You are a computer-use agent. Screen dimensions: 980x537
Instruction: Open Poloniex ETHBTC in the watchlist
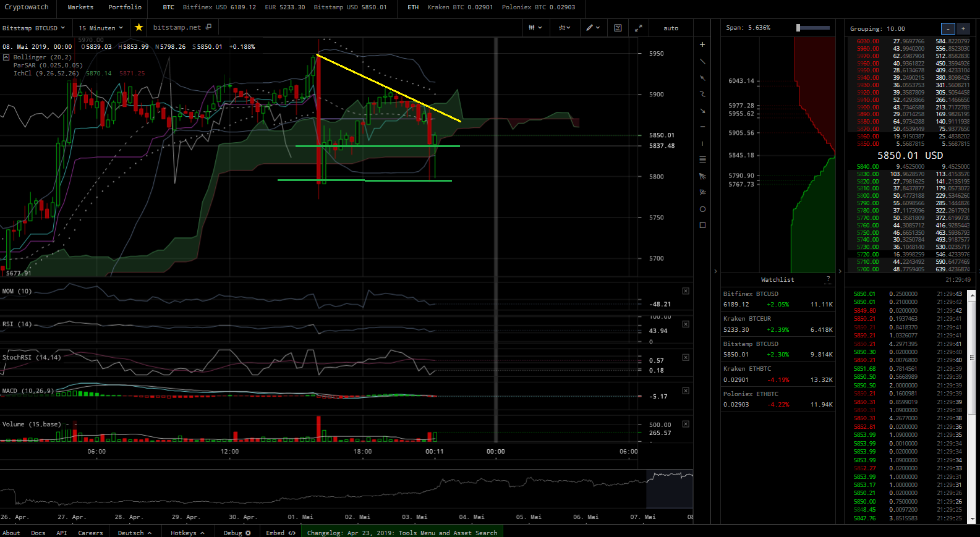[x=778, y=399]
